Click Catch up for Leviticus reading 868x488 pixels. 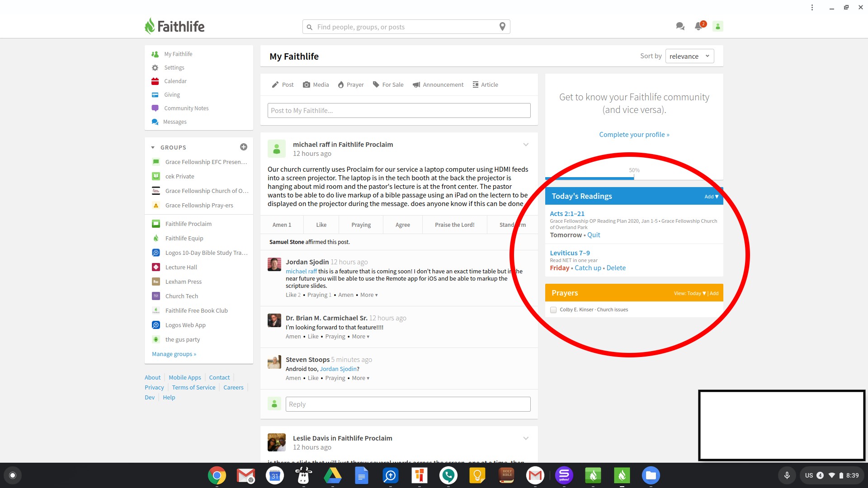pos(588,268)
